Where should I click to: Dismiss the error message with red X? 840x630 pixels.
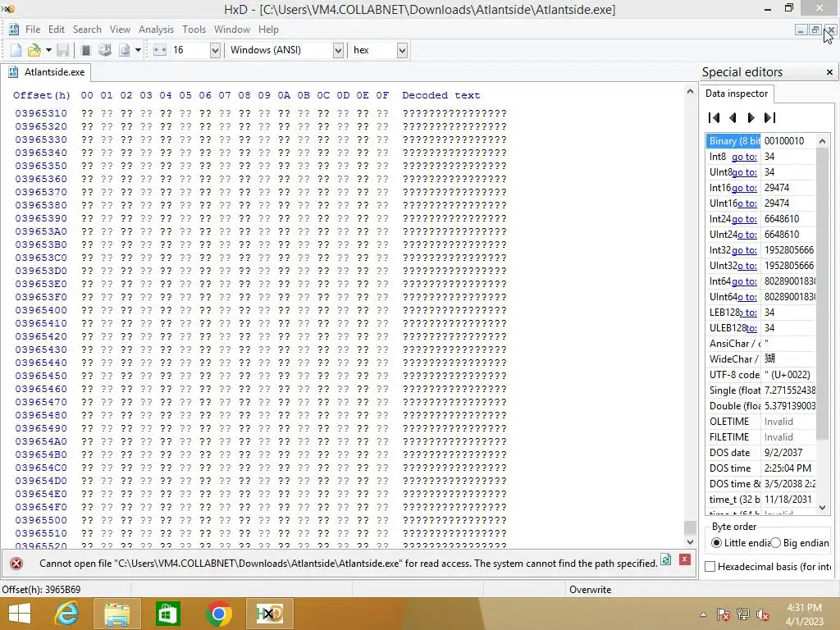pos(684,559)
